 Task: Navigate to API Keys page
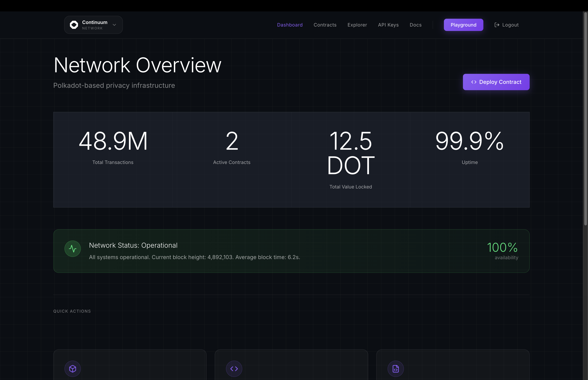click(388, 25)
